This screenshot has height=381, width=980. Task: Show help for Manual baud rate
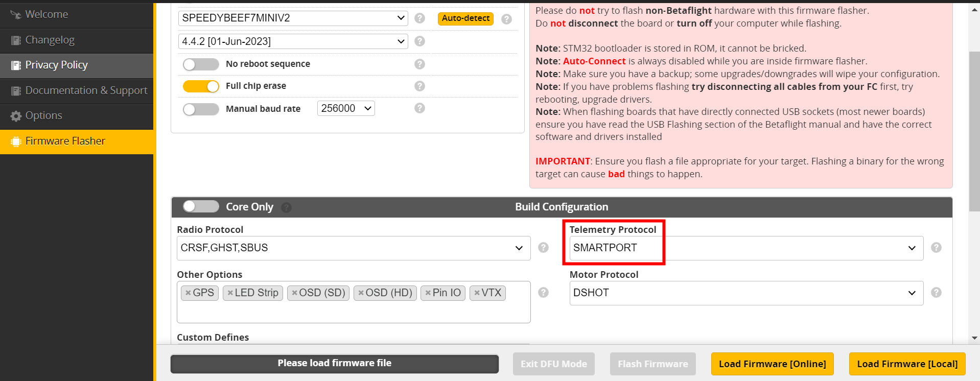tap(419, 108)
